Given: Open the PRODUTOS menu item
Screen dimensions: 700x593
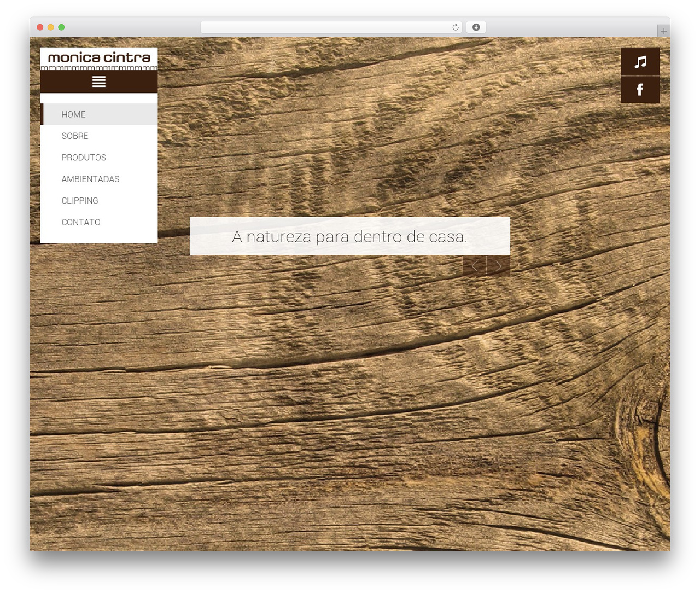Looking at the screenshot, I should coord(99,158).
